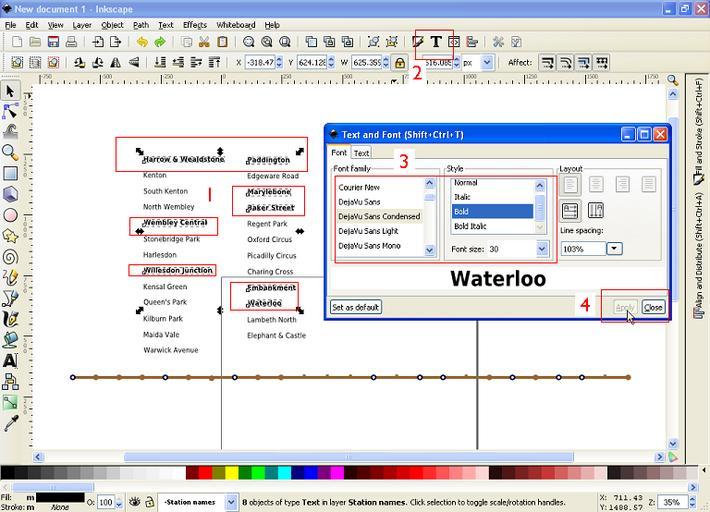710x512 pixels.
Task: Open the Font size dropdown
Action: 542,249
